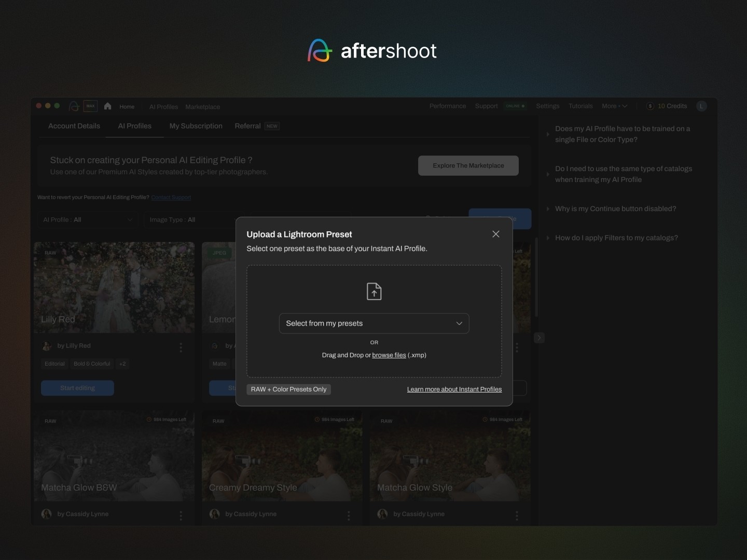Expand 'Why is my Continue button disabled?' question

(x=615, y=209)
